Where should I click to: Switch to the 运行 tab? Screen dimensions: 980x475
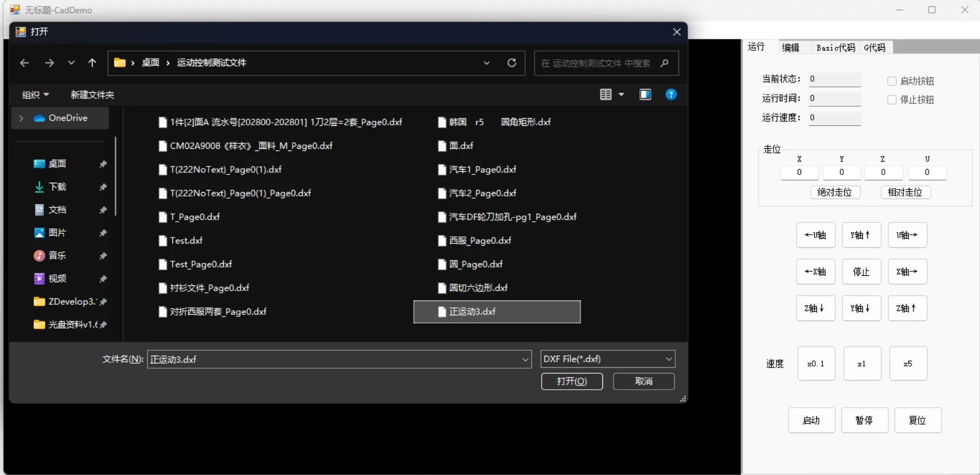point(757,47)
